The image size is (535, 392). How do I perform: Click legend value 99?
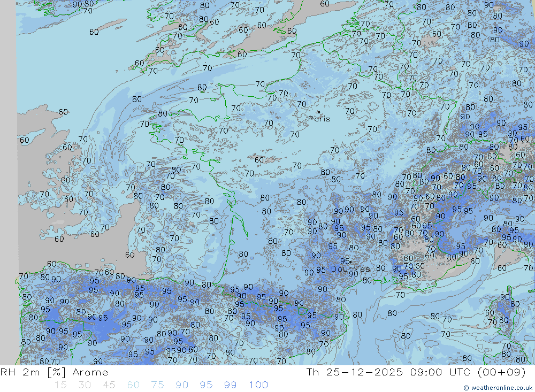(230, 385)
